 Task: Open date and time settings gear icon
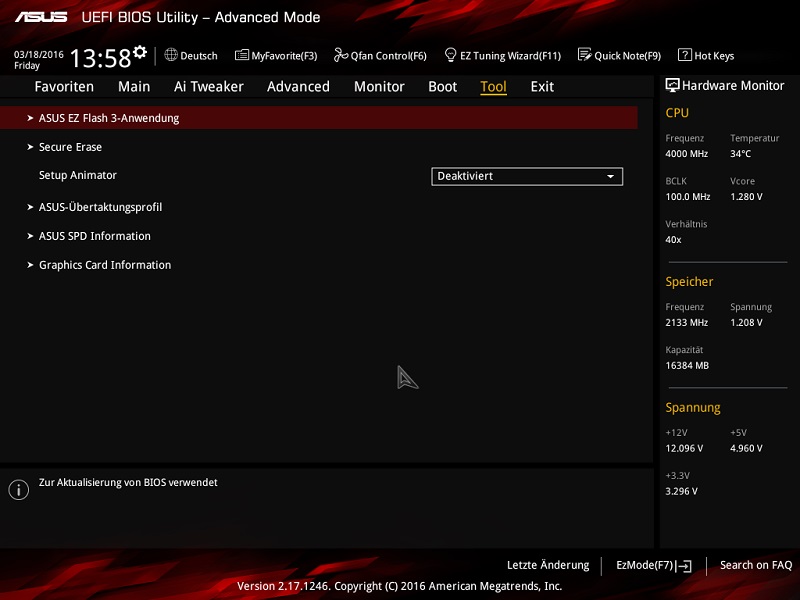(x=140, y=52)
